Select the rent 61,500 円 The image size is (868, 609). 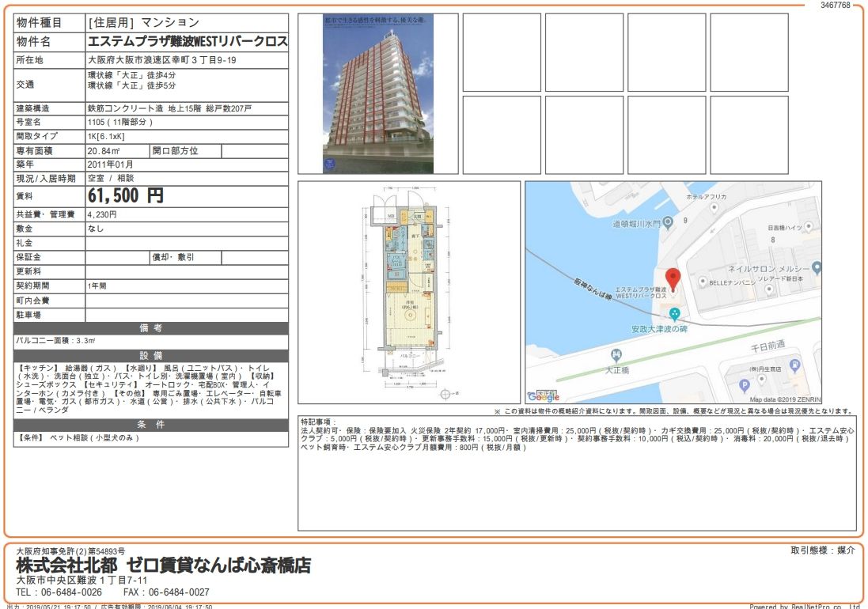click(x=126, y=196)
